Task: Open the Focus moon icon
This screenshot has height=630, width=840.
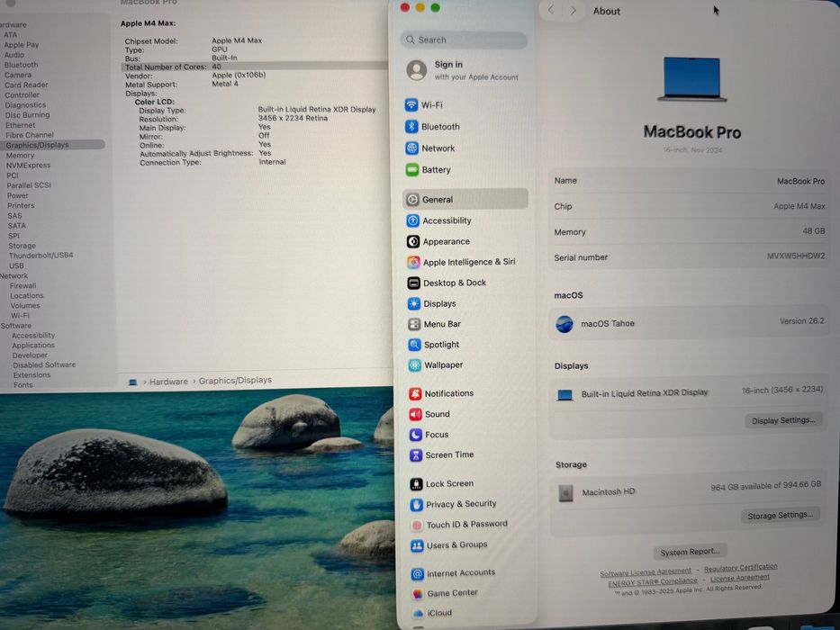Action: [416, 435]
